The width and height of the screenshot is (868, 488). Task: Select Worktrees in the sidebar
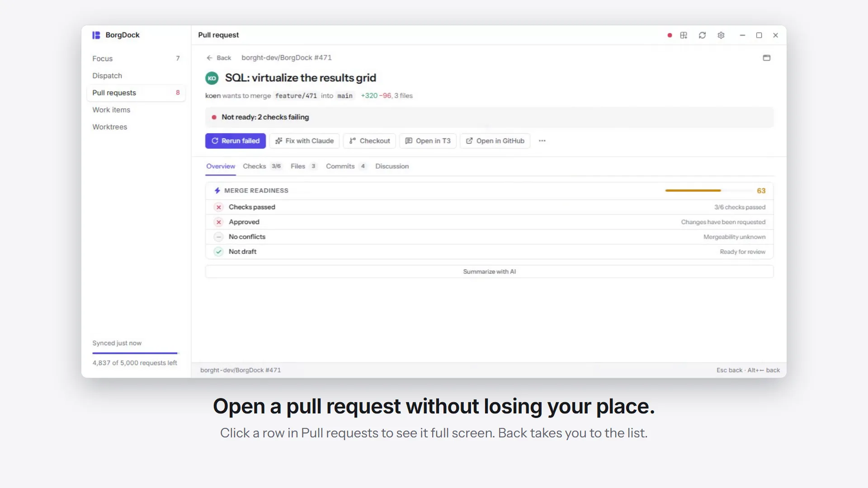click(x=136, y=127)
